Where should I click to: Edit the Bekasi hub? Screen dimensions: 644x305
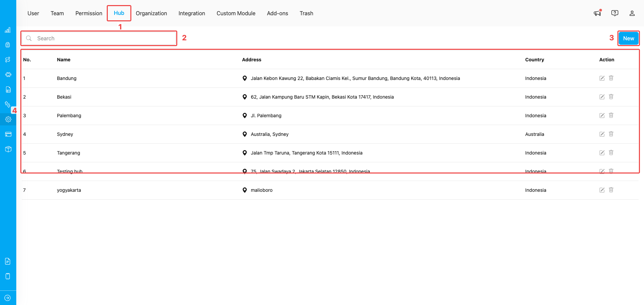(x=602, y=97)
